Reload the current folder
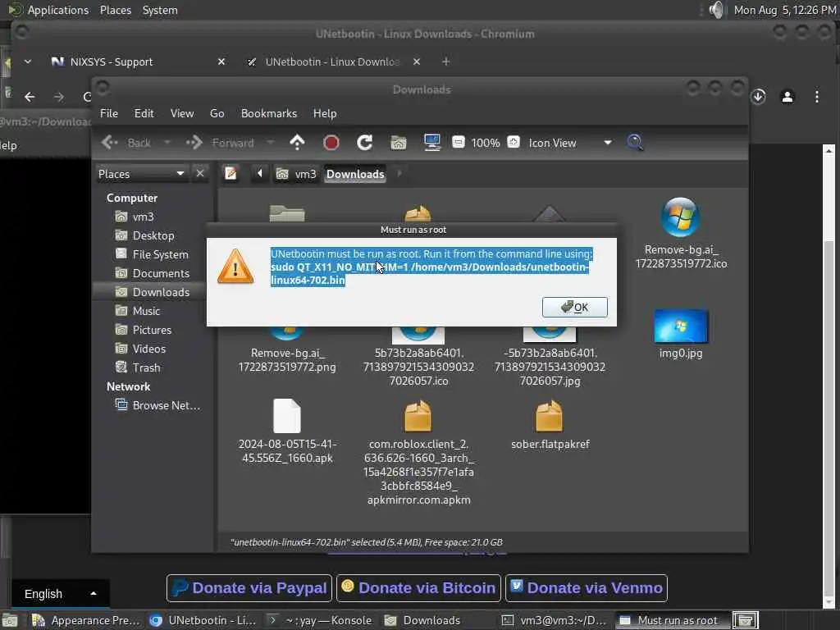 pos(365,143)
